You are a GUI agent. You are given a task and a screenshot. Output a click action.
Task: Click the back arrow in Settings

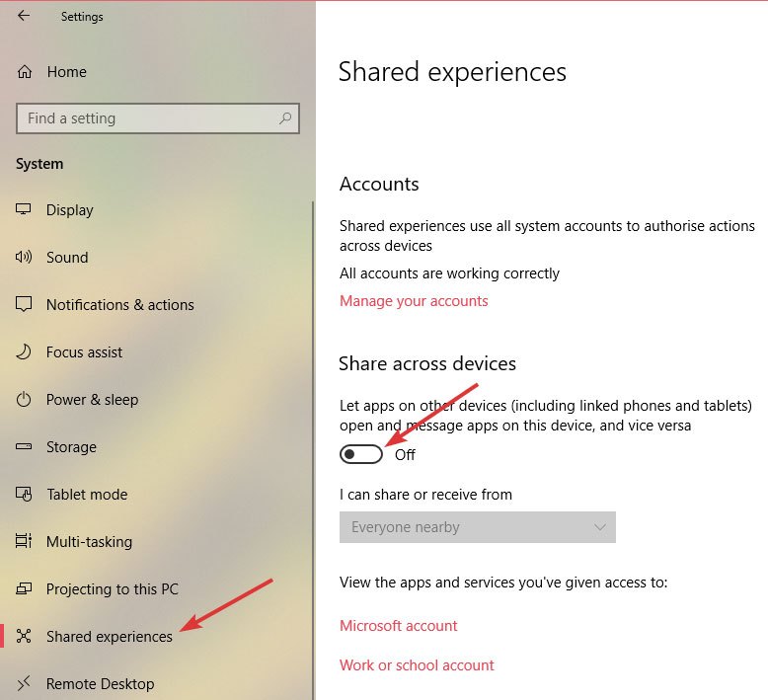point(23,16)
